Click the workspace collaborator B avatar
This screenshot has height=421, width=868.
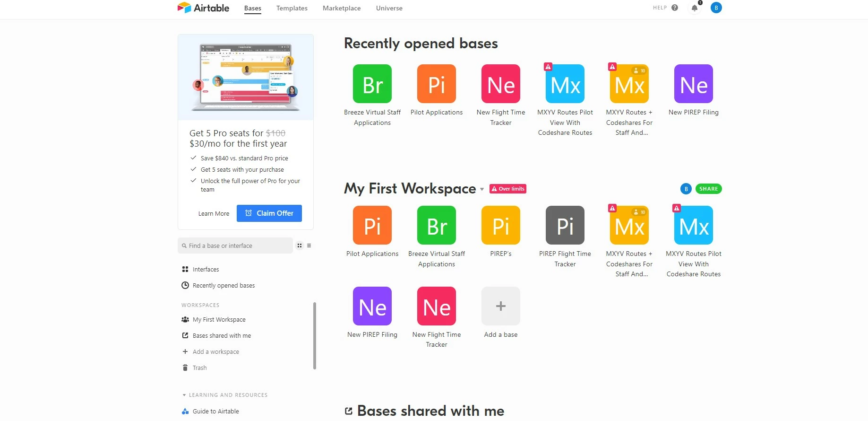pyautogui.click(x=686, y=189)
